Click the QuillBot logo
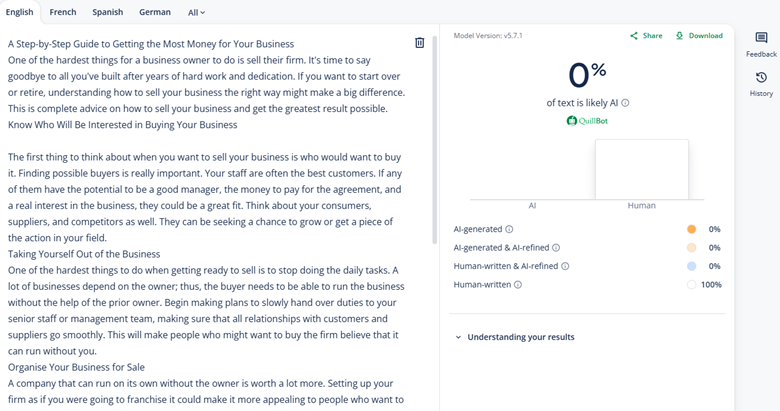The width and height of the screenshot is (780, 411). pos(588,121)
